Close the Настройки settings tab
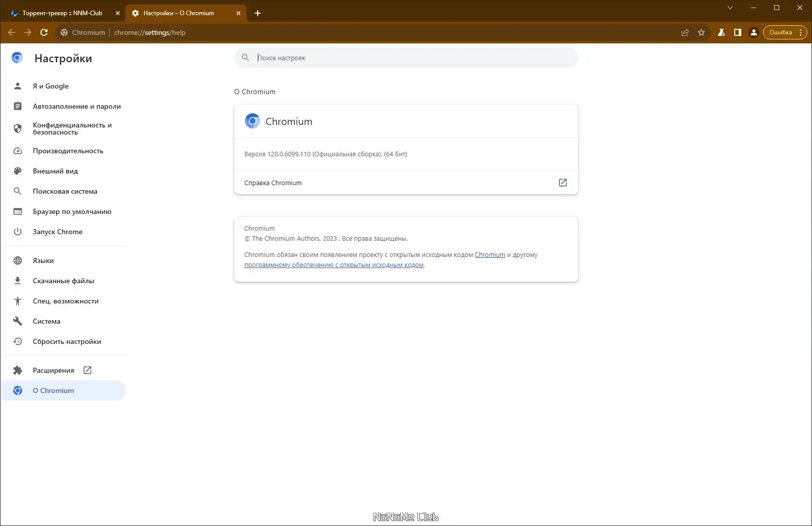Viewport: 812px width, 526px height. coord(238,13)
